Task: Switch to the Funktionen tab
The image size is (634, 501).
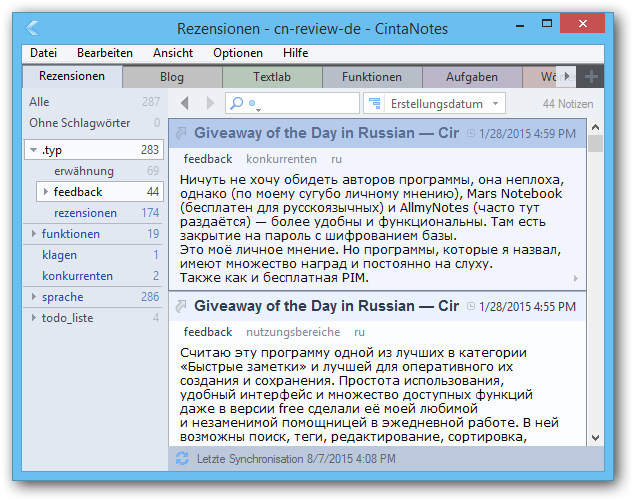Action: (x=372, y=77)
